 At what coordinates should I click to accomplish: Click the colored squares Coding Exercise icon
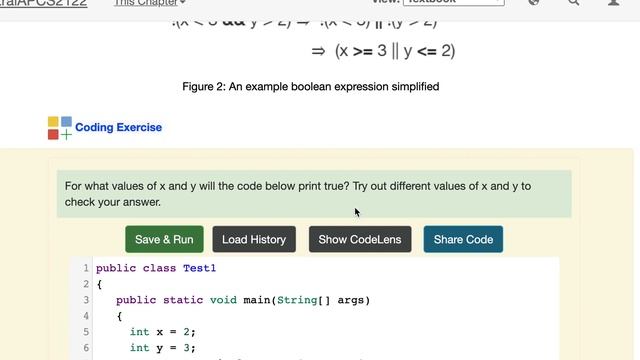pyautogui.click(x=60, y=128)
